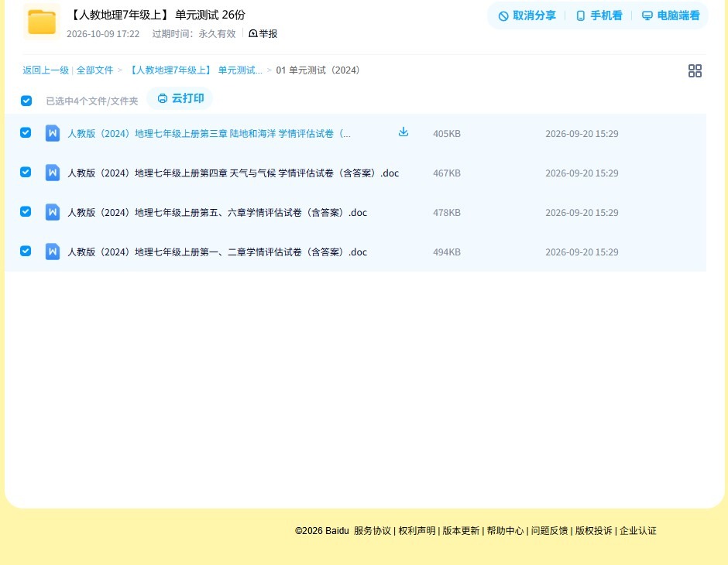728x565 pixels.
Task: Open 版本更新 footer link
Action: 461,531
